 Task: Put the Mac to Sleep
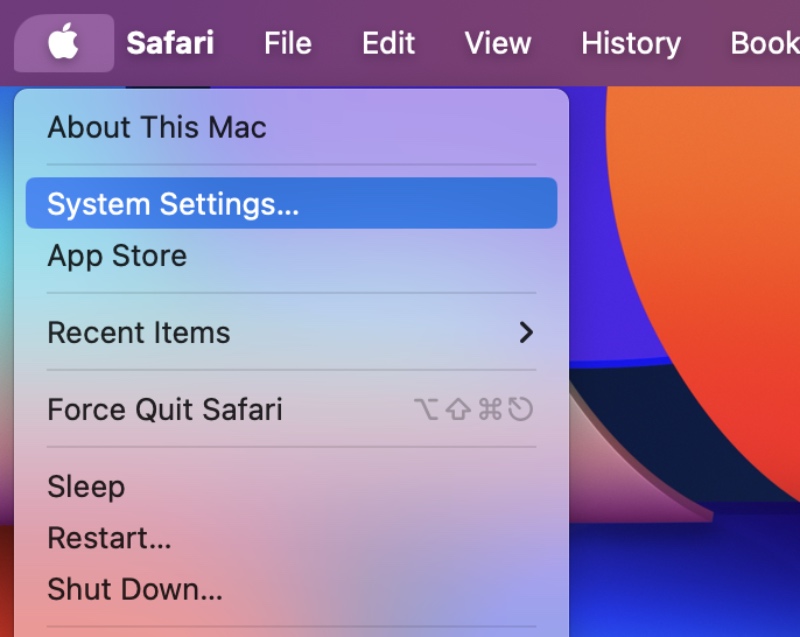coord(86,487)
